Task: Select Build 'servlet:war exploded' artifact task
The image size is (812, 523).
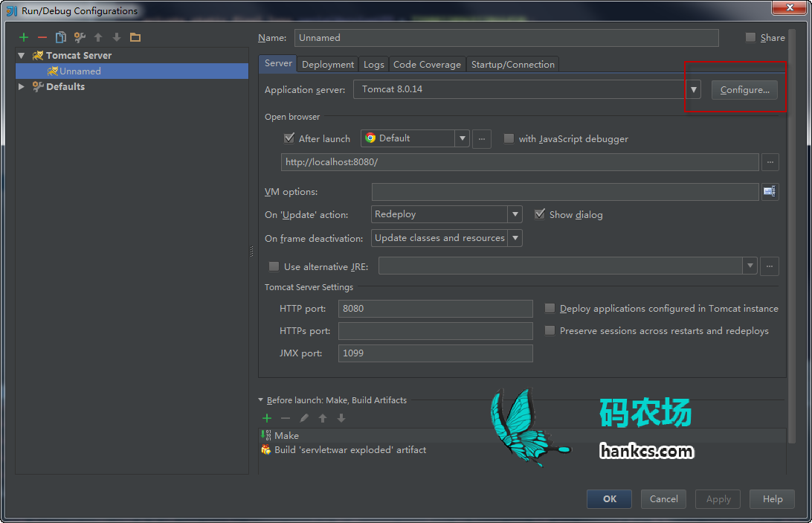Action: 522,450
